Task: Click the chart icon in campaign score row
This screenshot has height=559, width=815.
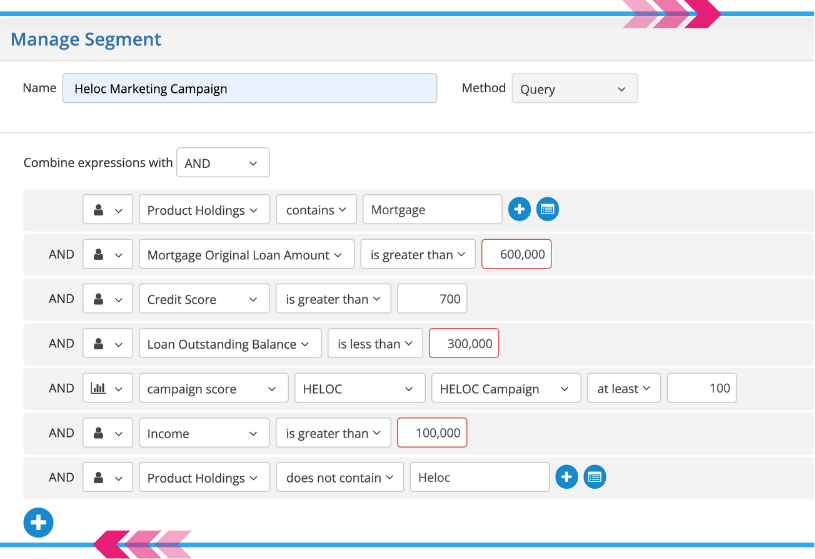Action: click(107, 388)
